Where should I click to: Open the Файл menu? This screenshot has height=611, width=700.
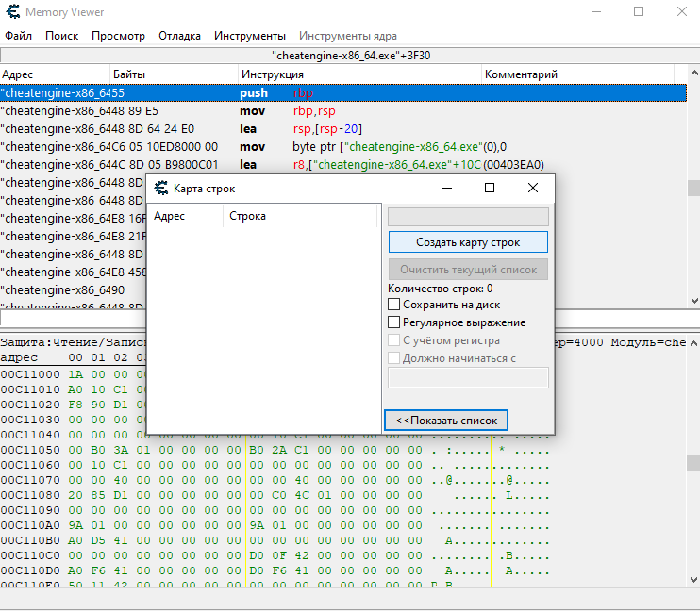pos(18,36)
